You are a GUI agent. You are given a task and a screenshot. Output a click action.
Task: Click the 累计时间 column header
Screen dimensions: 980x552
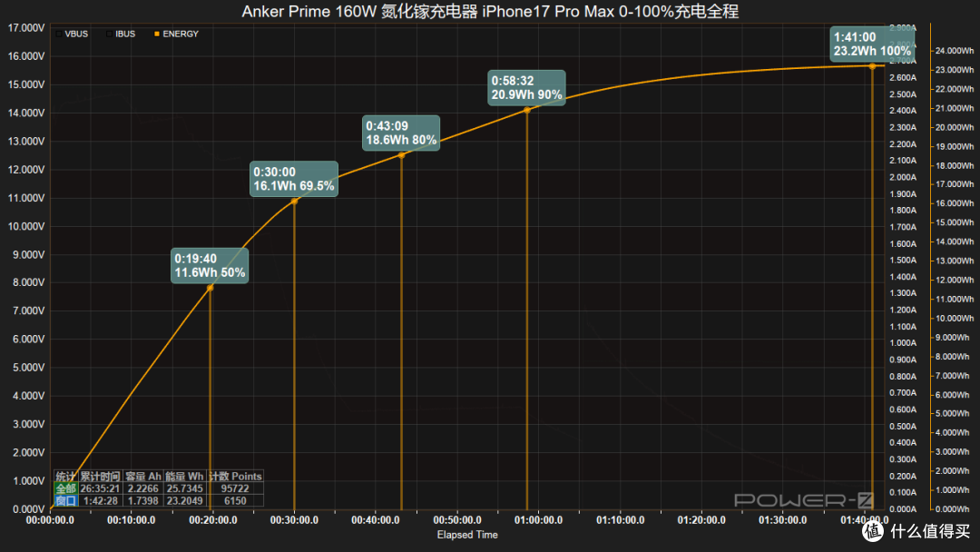100,477
